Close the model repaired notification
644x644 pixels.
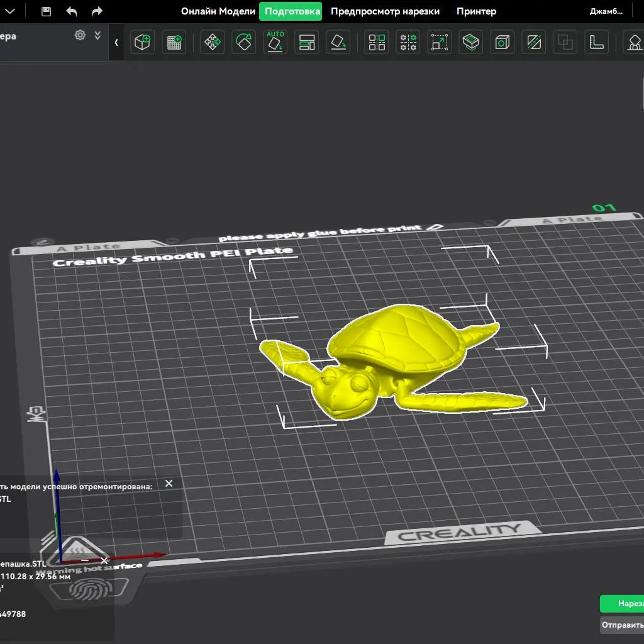(x=169, y=484)
